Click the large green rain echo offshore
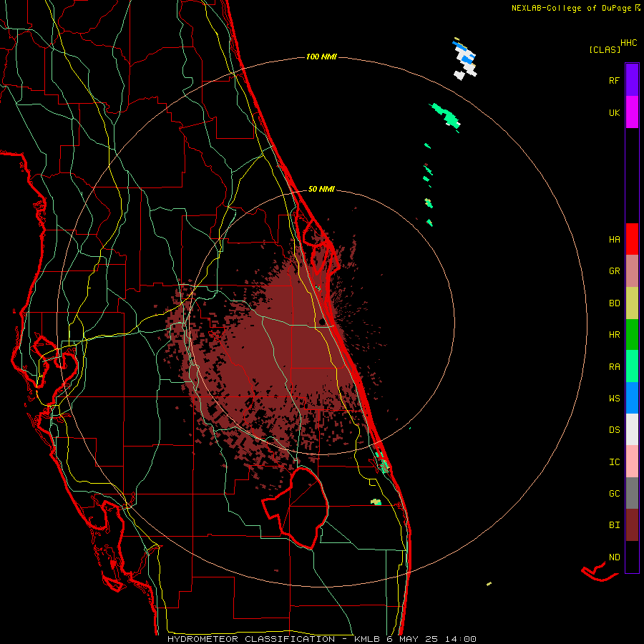The height and width of the screenshot is (644, 644). coord(446,116)
